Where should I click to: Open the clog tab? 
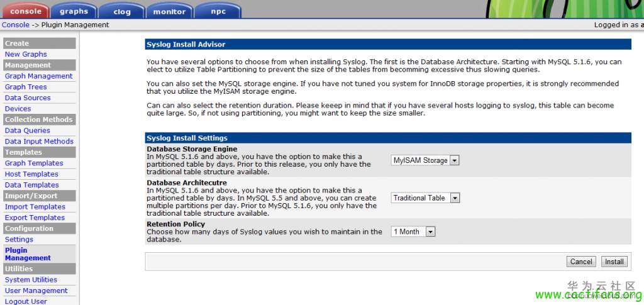(121, 11)
